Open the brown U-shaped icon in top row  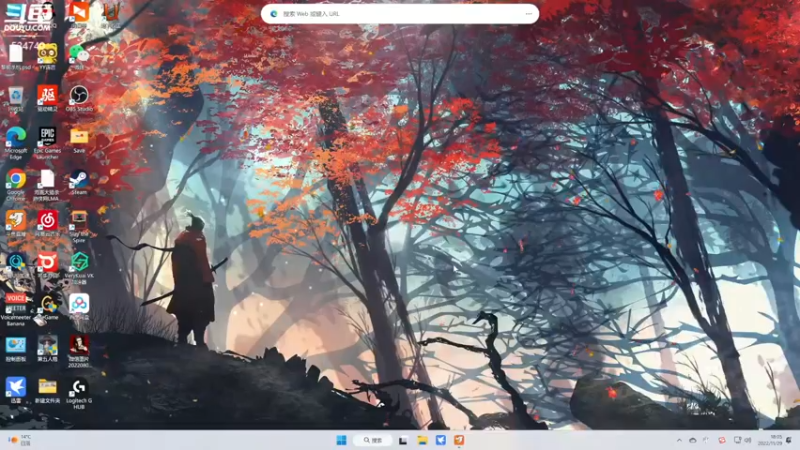(x=111, y=14)
